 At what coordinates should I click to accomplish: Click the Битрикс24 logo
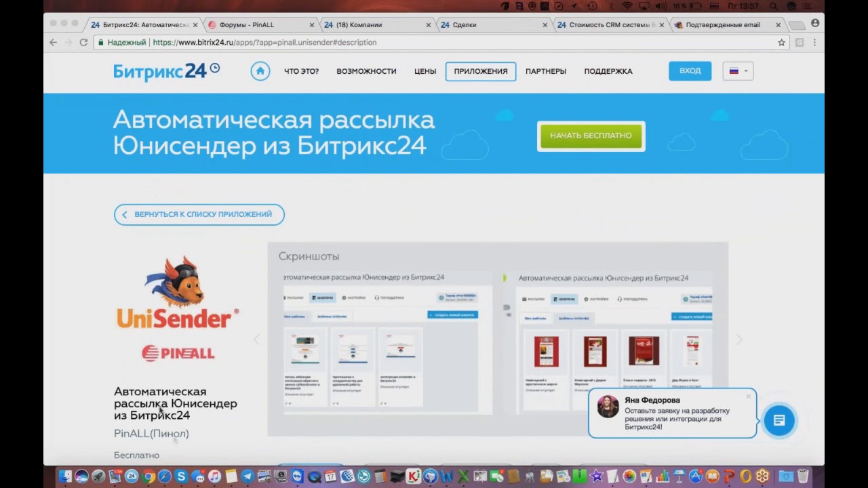(166, 71)
